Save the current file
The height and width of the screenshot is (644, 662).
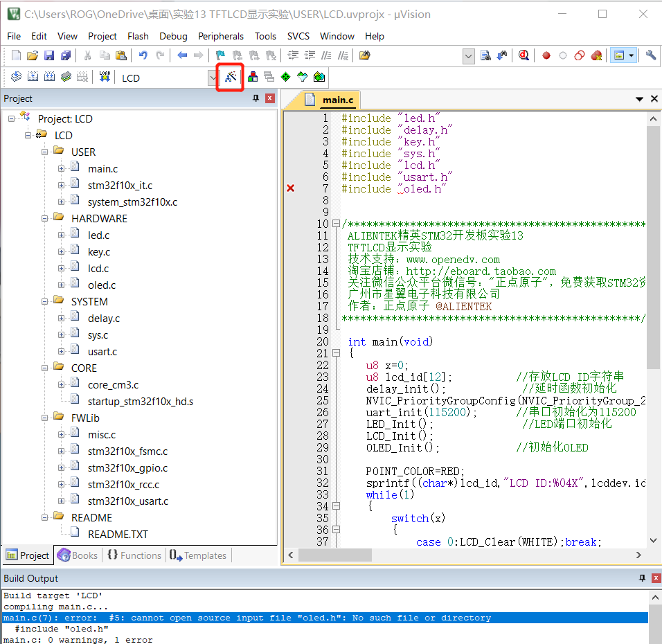click(49, 55)
